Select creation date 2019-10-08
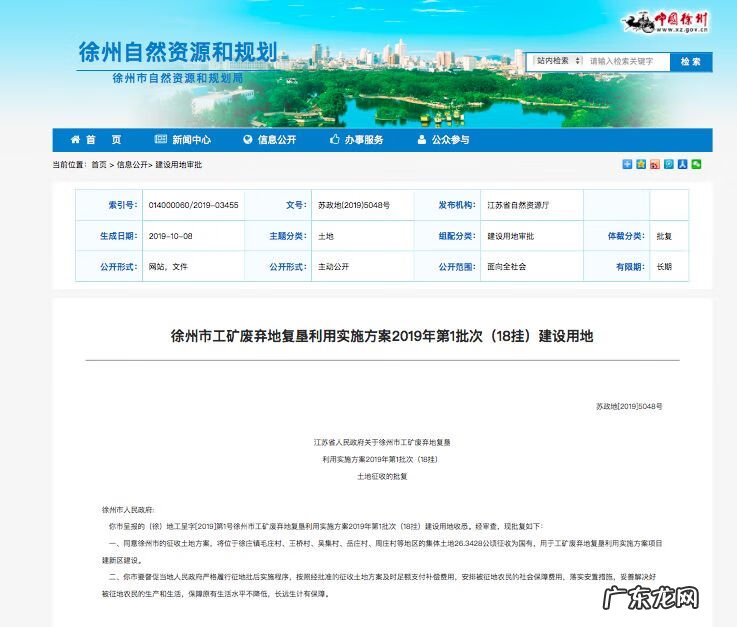 [x=170, y=236]
